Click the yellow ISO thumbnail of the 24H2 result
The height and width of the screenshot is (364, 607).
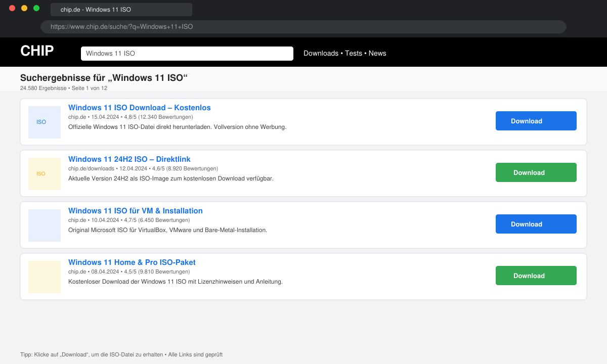click(x=45, y=174)
